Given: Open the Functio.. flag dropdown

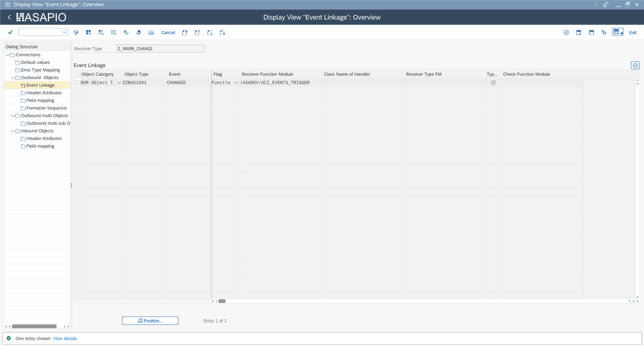Looking at the screenshot, I should point(236,83).
